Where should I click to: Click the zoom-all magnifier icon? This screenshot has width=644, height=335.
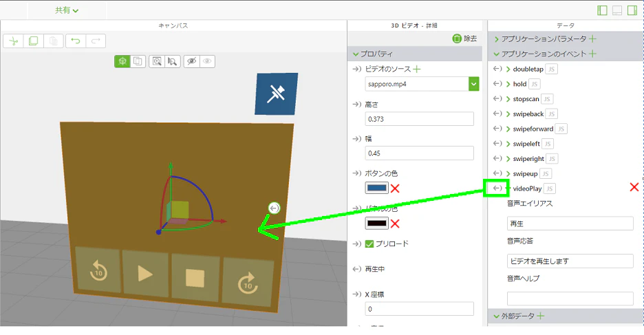click(157, 62)
